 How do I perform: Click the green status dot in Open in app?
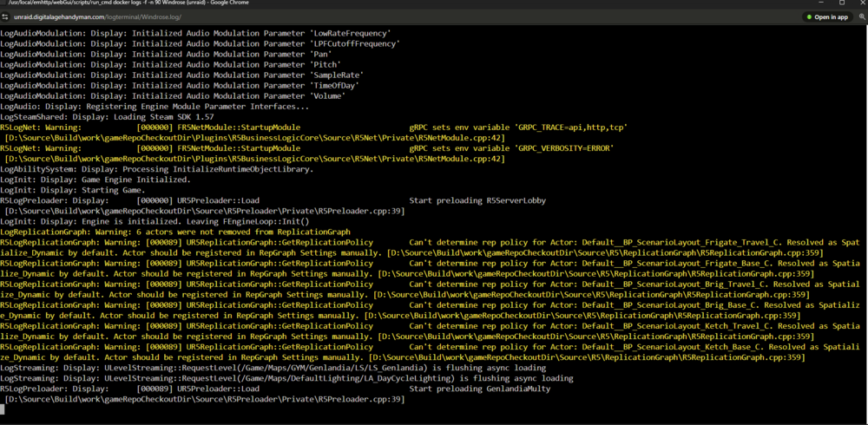(x=810, y=17)
